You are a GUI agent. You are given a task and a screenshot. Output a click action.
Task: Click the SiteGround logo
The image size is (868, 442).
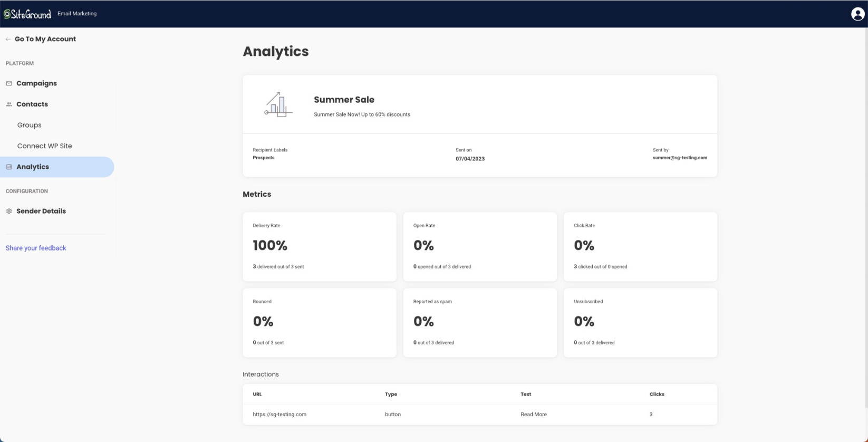(27, 14)
